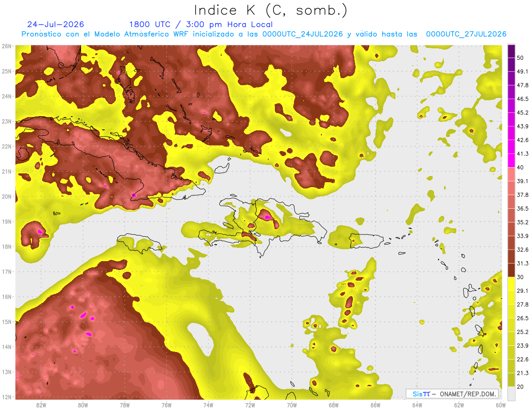Viewport: 532px width, 411px height.
Task: Click the longitude label '80W'
Action: 83,405
